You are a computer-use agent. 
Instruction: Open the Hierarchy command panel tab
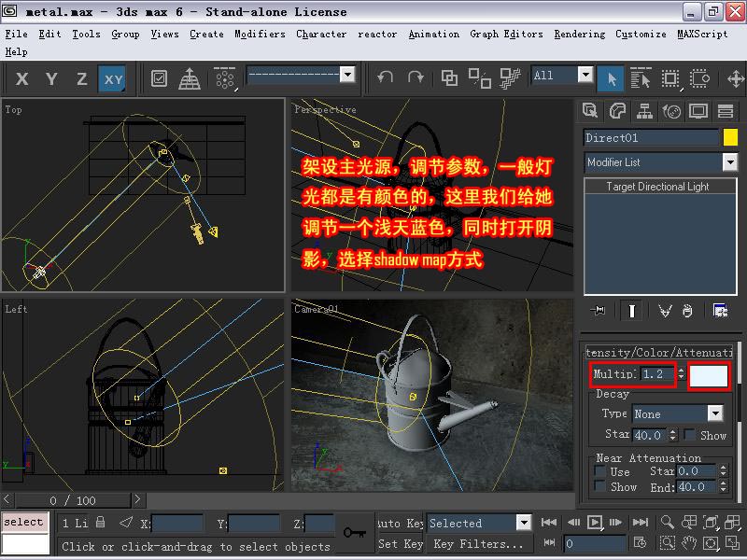coord(644,112)
